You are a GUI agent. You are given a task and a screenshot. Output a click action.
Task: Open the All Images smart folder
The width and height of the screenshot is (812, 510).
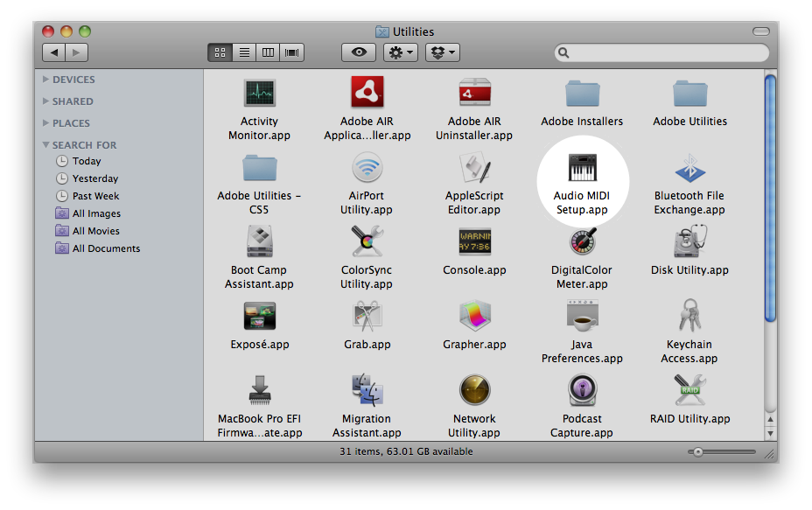click(88, 213)
